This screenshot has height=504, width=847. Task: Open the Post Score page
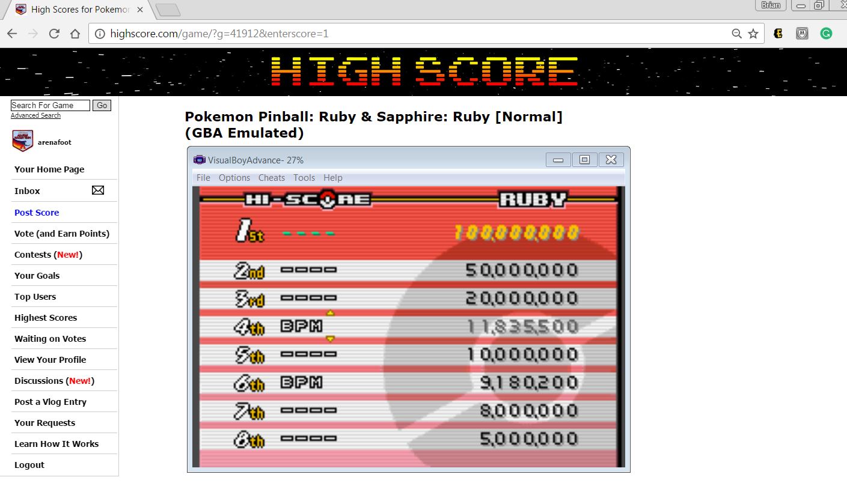pyautogui.click(x=37, y=213)
